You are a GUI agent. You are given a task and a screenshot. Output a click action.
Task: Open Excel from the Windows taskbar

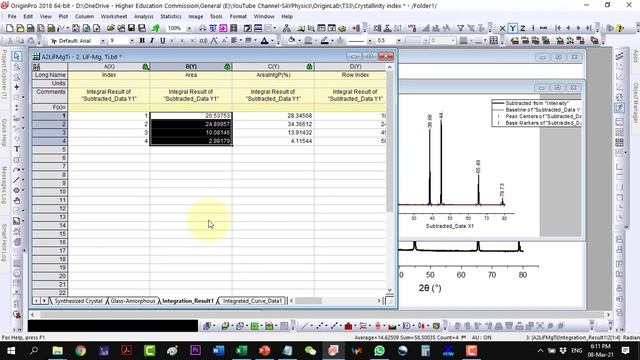[x=242, y=351]
